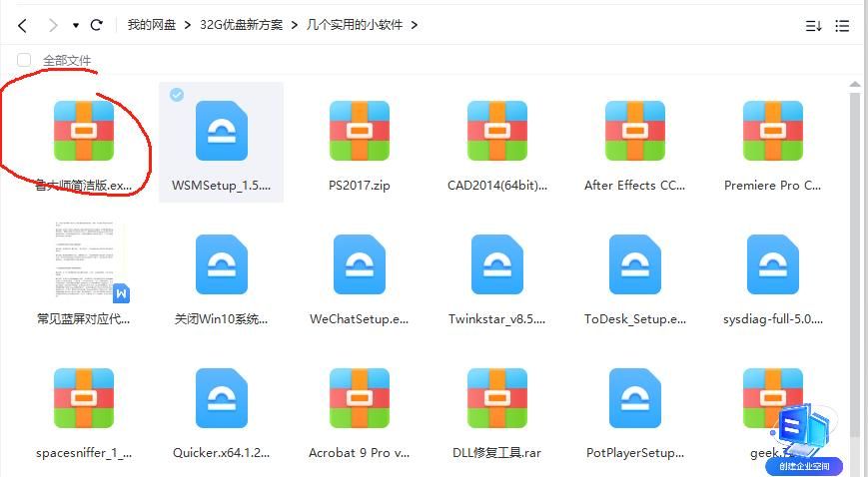Viewport: 868px width, 477px height.
Task: Select the PS2017.zip archive icon
Action: (359, 132)
